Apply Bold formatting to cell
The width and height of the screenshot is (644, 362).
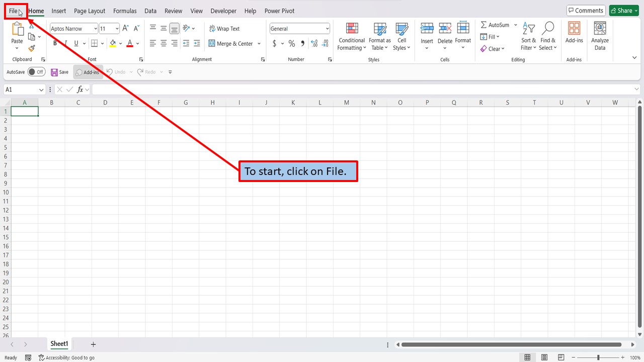[x=55, y=44]
